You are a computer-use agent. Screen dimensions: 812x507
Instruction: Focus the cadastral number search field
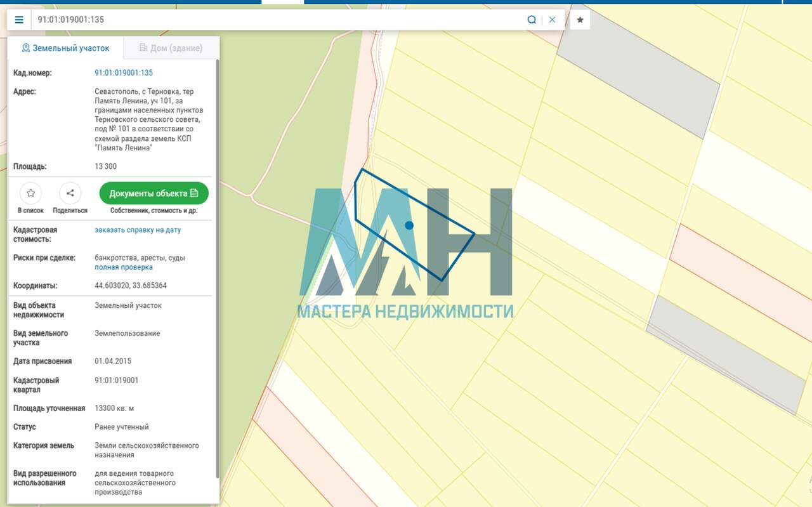279,20
